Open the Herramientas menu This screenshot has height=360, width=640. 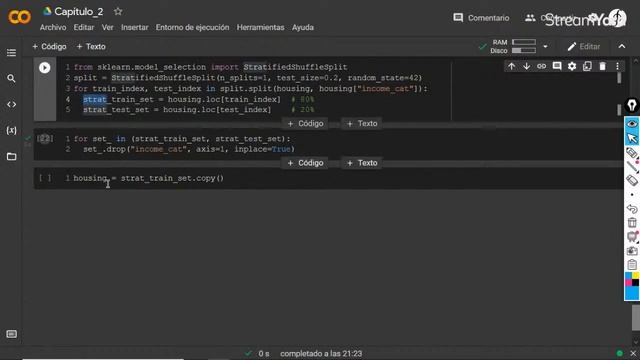click(260, 27)
